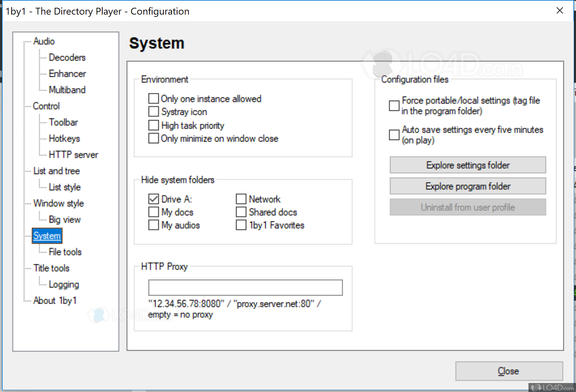Viewport: 576px width, 392px height.
Task: Select Hotkeys under Control
Action: coord(64,139)
